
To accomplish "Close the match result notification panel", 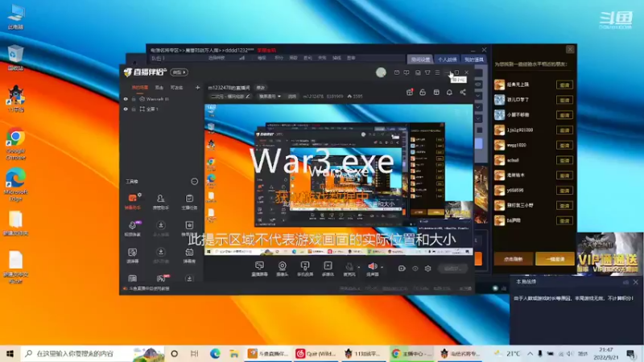I will tap(636, 282).
